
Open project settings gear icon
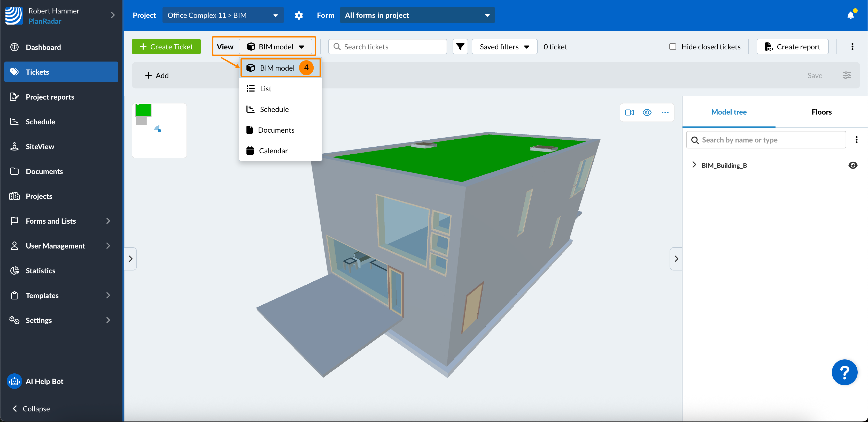pos(299,15)
